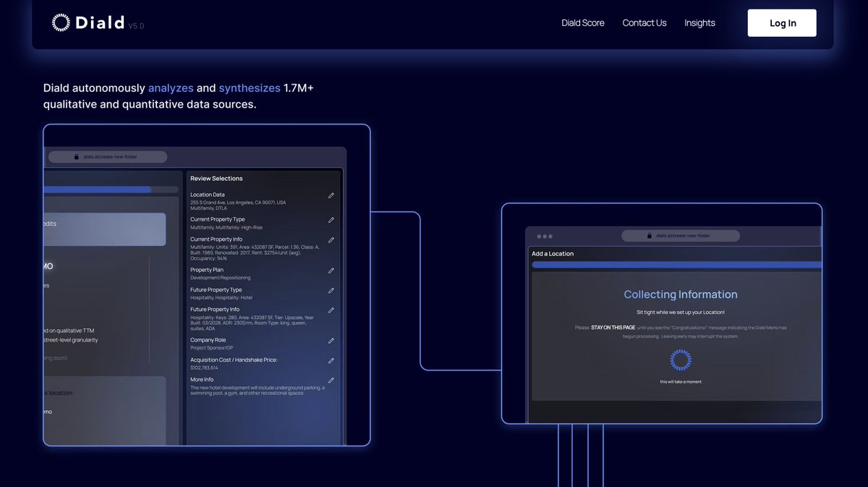Click the pencil next to Future Property Type

tap(331, 291)
